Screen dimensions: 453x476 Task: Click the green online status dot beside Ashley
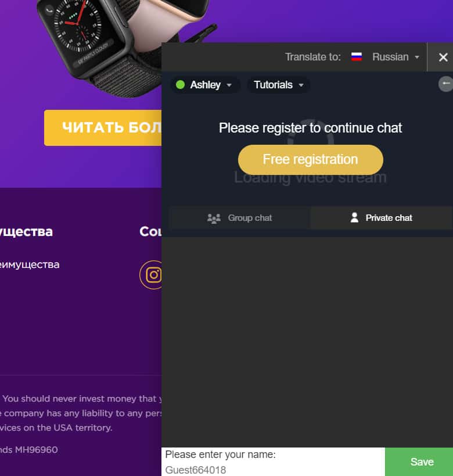pos(180,85)
